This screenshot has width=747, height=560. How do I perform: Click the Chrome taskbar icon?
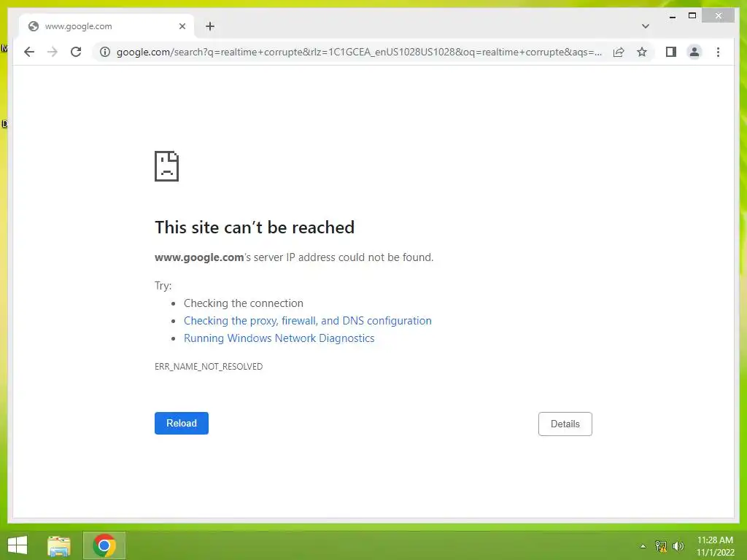coord(104,545)
